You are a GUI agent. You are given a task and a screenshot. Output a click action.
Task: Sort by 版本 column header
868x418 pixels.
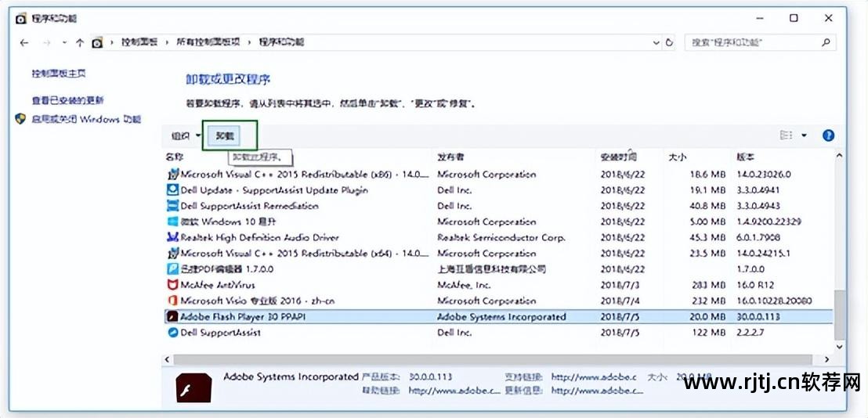point(745,157)
